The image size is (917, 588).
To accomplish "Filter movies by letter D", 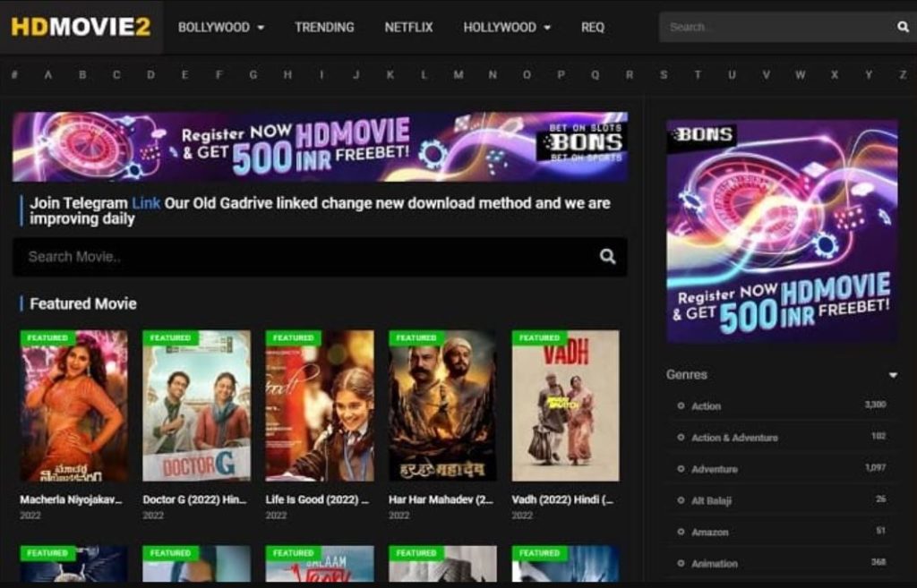I will [x=150, y=75].
